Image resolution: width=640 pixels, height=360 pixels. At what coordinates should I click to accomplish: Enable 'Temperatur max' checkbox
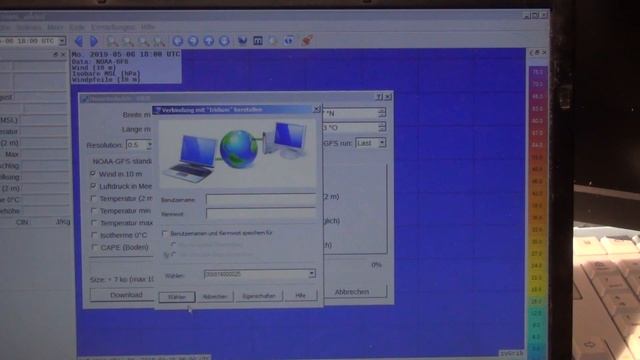click(94, 223)
